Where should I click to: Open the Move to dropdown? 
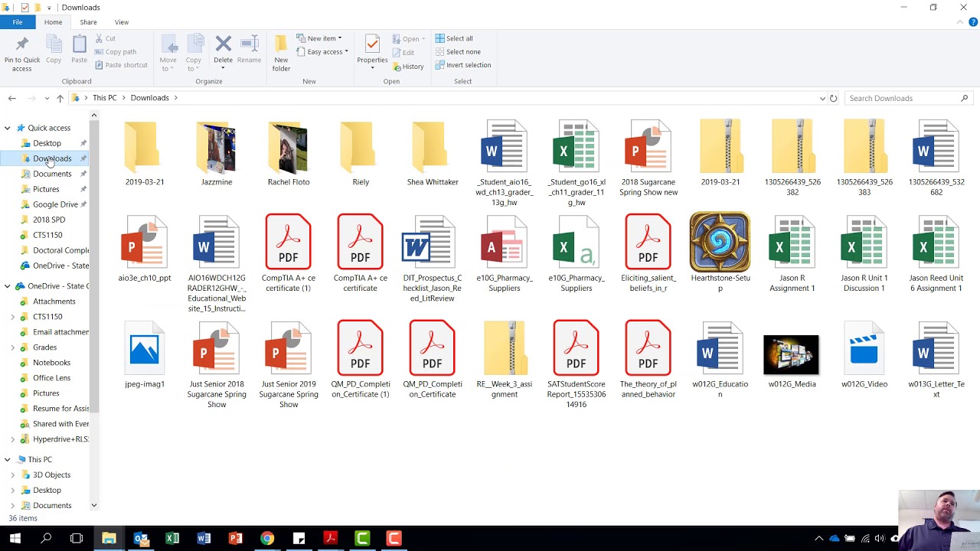(168, 54)
